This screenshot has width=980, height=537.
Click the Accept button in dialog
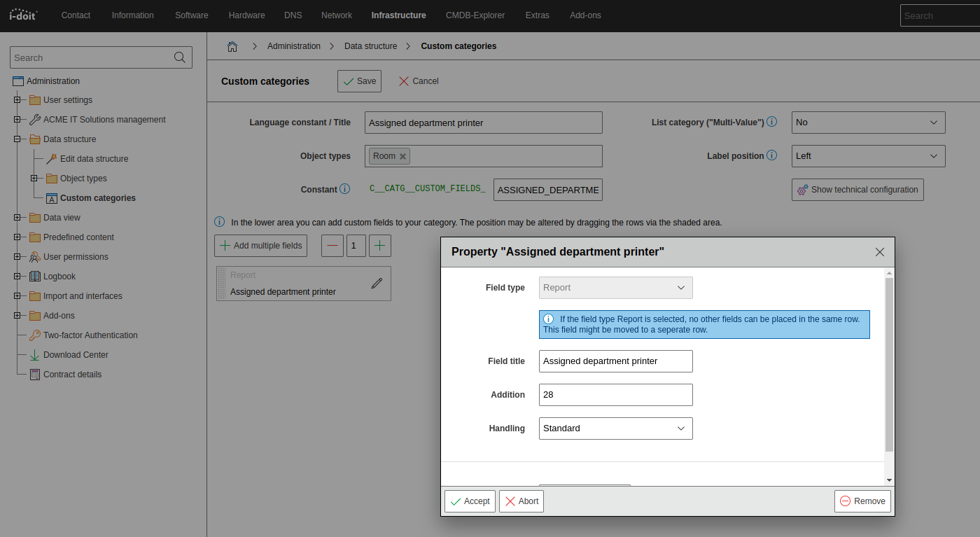click(x=470, y=501)
